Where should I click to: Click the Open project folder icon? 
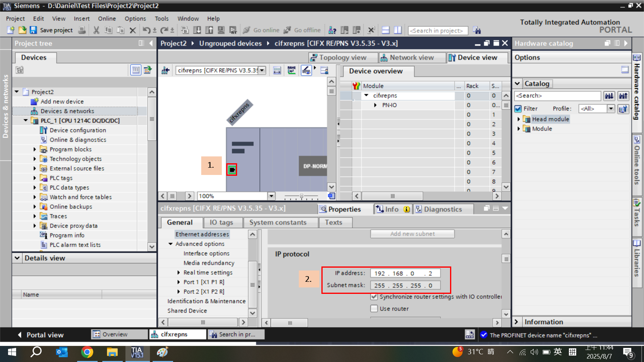[22, 30]
